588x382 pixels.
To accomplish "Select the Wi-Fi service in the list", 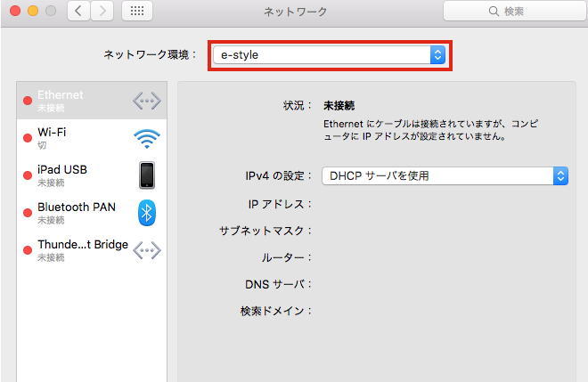I will 92,138.
